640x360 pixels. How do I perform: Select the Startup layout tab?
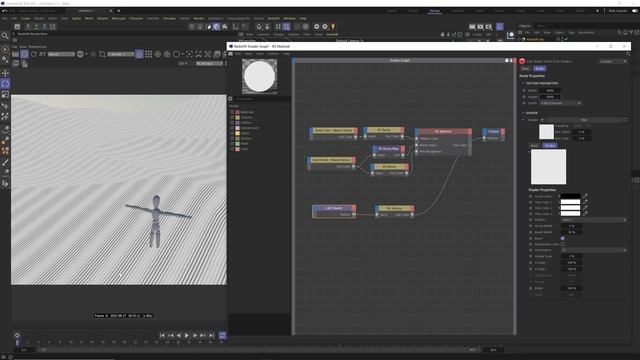point(435,11)
